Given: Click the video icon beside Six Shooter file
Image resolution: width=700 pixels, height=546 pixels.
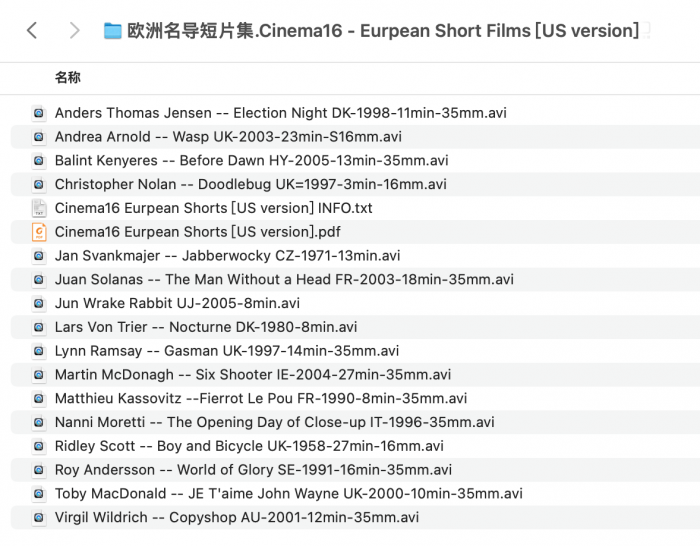Looking at the screenshot, I should point(39,375).
